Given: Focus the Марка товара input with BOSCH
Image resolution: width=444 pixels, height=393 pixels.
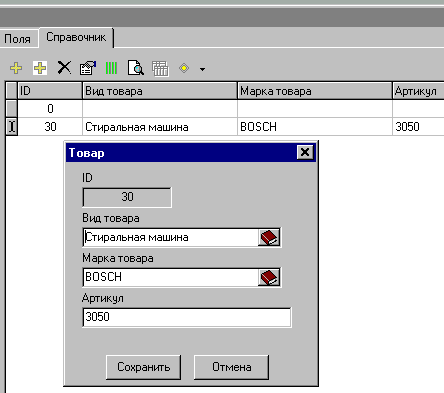Looking at the screenshot, I should point(171,277).
